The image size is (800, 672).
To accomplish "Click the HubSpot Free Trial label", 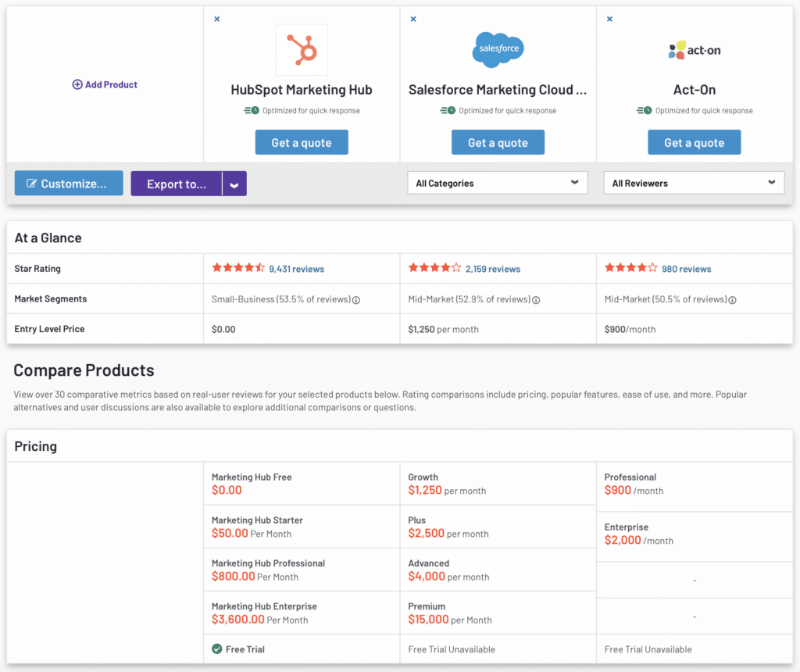I will pyautogui.click(x=245, y=649).
